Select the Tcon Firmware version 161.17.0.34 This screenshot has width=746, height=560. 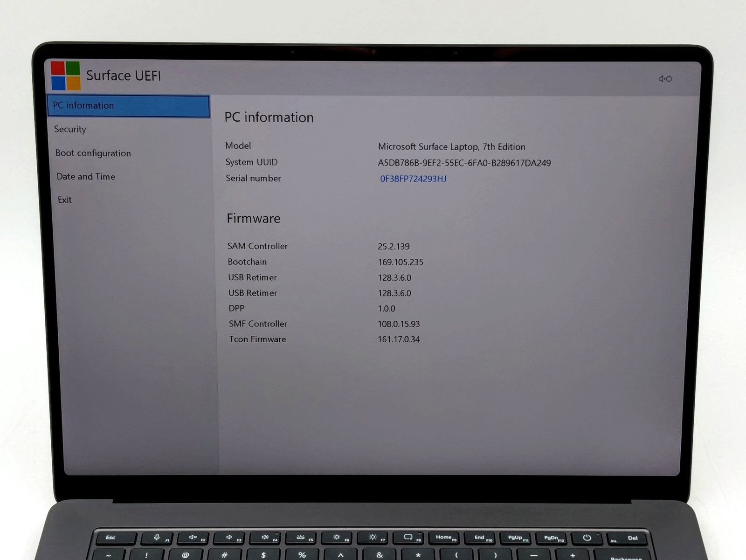coord(399,339)
